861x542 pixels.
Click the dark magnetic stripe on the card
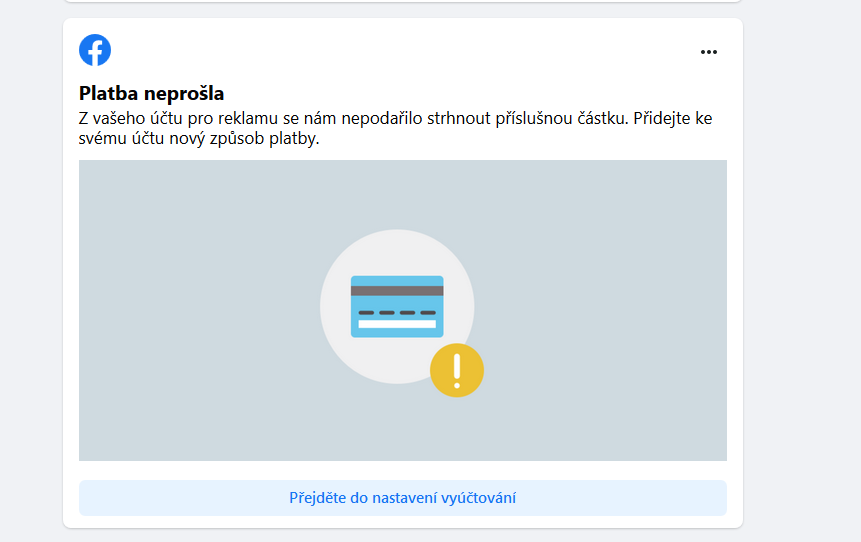(x=397, y=290)
